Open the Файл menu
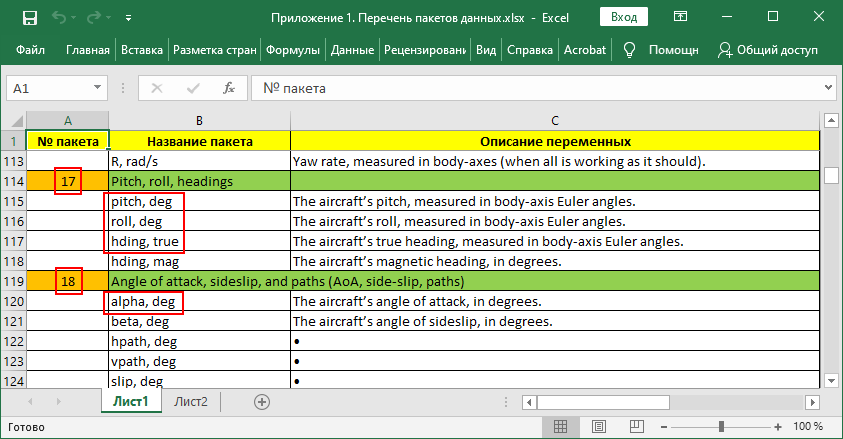Viewport: 843px width, 439px height. (x=30, y=49)
